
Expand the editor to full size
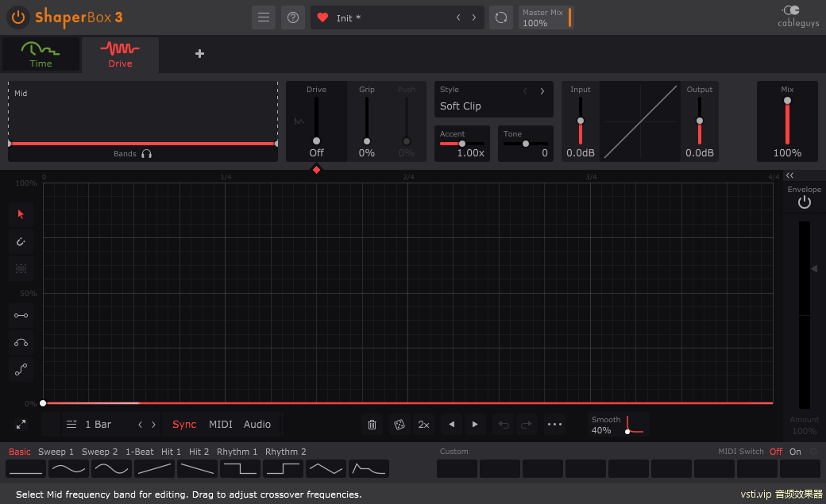click(21, 425)
